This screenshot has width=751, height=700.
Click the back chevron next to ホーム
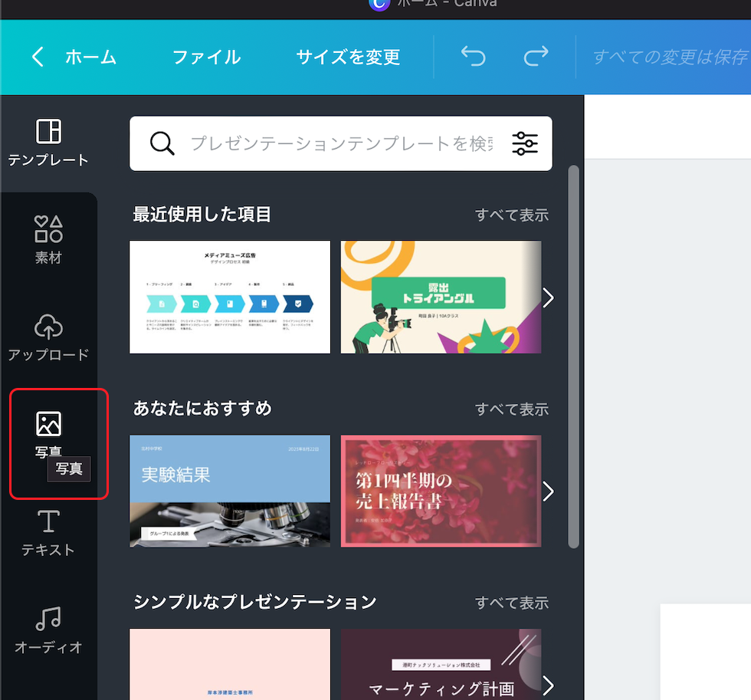tap(38, 57)
